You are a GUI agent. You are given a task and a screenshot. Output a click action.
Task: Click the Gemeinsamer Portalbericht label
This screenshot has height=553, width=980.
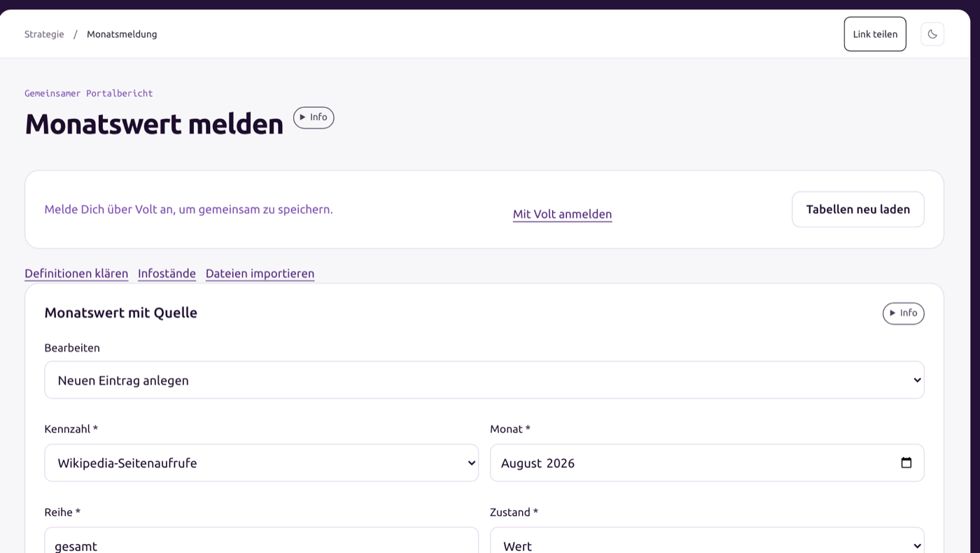click(x=89, y=93)
